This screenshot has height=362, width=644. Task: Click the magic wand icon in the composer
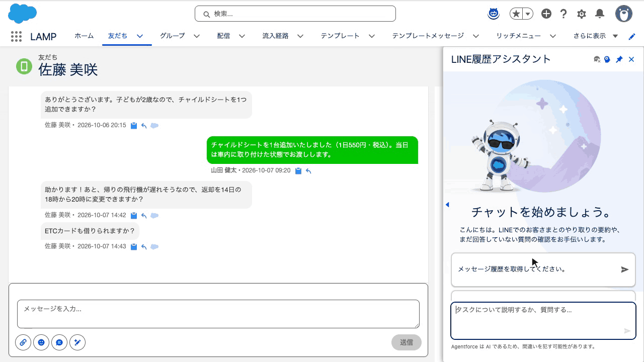click(77, 342)
